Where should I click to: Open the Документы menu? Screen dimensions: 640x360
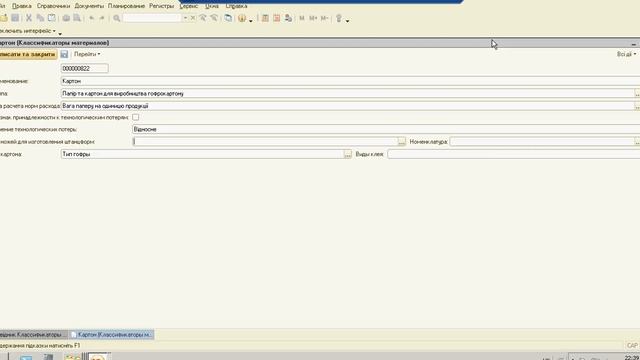[x=89, y=6]
